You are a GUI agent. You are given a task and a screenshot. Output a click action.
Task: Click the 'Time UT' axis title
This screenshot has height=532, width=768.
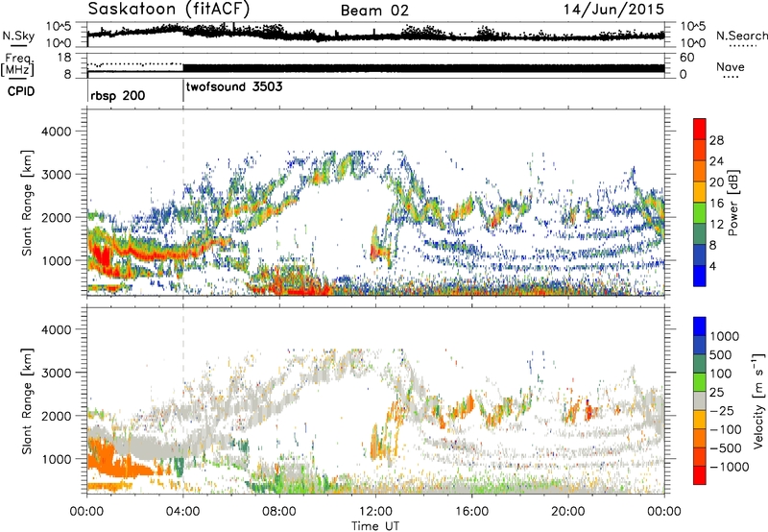(x=375, y=526)
